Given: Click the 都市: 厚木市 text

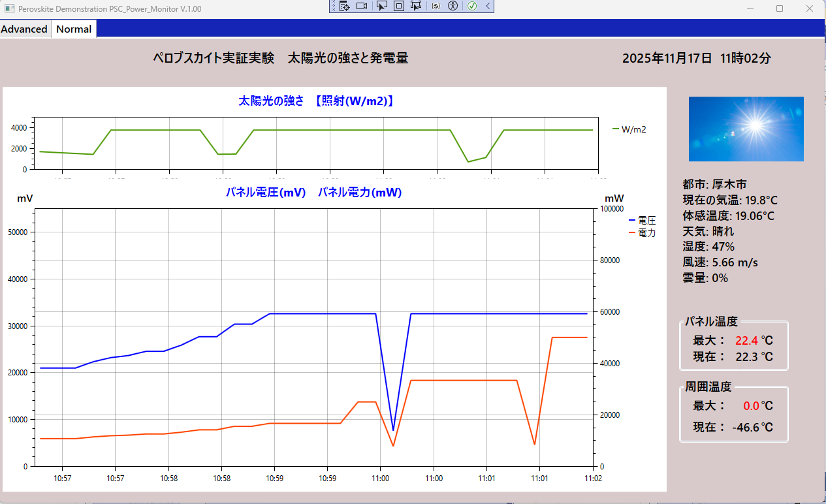Looking at the screenshot, I should (714, 184).
